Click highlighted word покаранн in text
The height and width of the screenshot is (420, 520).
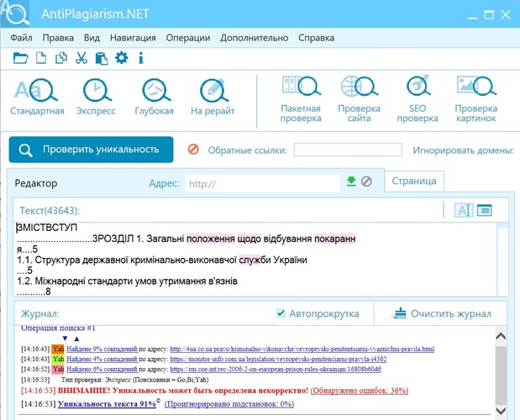click(335, 239)
